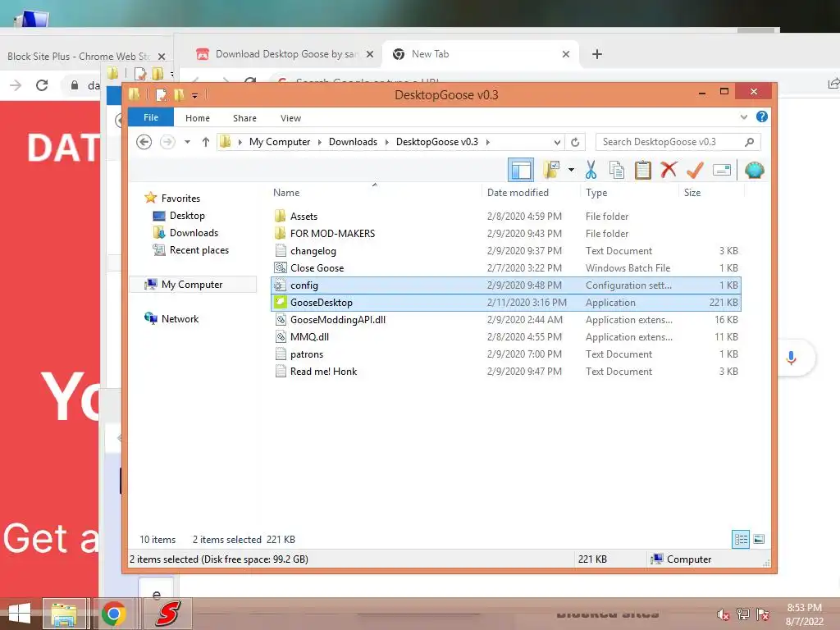Close the Download Desktop Goose Chrome tab
The image size is (840, 630).
(370, 54)
